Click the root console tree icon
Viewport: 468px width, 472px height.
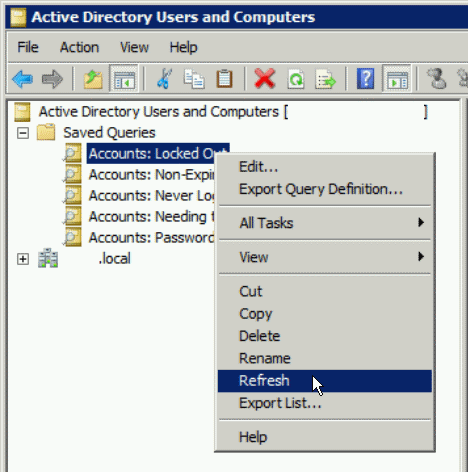(22, 112)
